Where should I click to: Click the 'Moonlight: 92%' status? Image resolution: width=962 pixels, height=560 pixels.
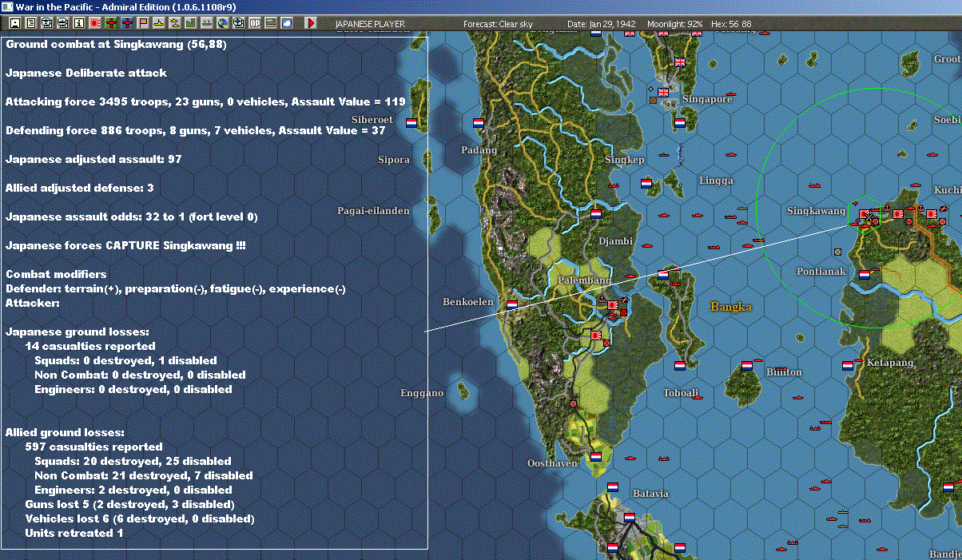(676, 24)
